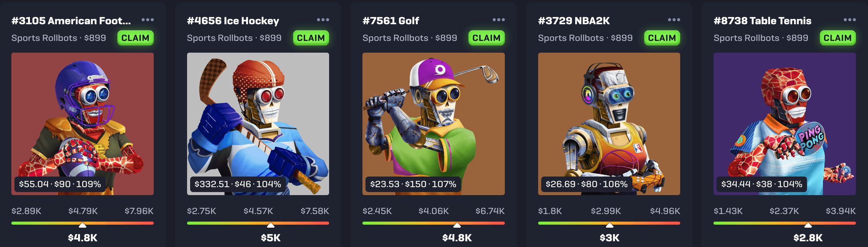Open the Table Tennis robot image

[x=785, y=124]
